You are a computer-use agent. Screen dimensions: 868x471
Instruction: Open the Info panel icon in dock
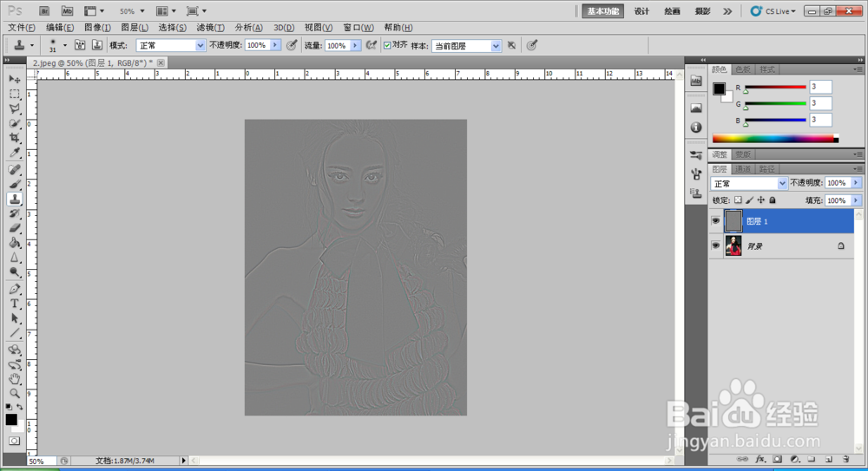[x=696, y=128]
